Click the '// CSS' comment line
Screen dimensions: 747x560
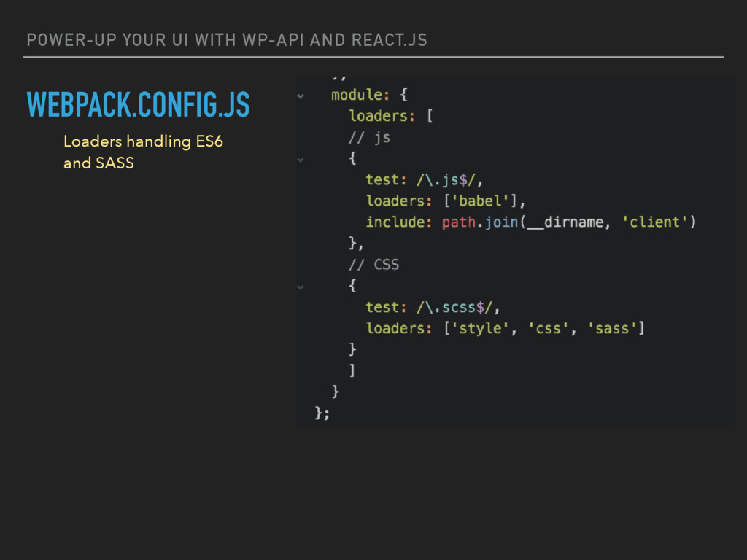click(373, 265)
